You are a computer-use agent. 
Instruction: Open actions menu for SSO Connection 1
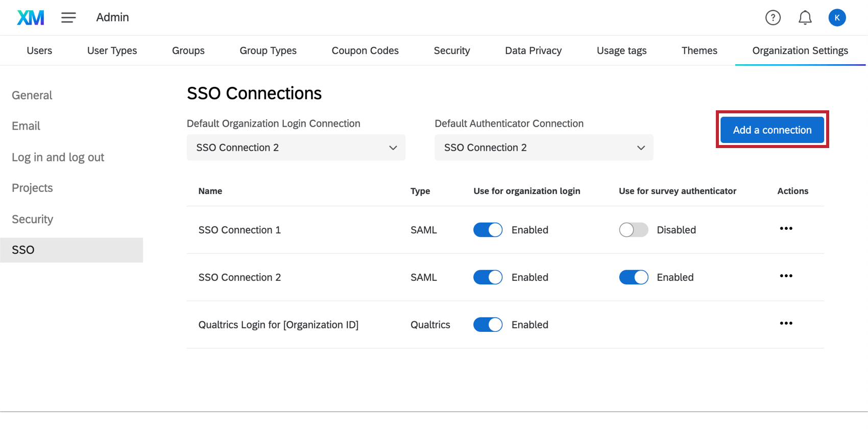786,229
